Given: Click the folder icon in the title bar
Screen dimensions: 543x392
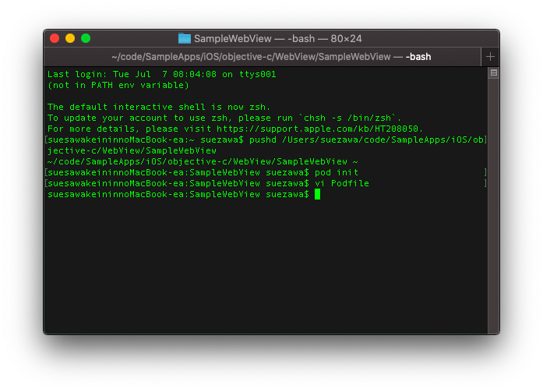Looking at the screenshot, I should click(x=185, y=38).
